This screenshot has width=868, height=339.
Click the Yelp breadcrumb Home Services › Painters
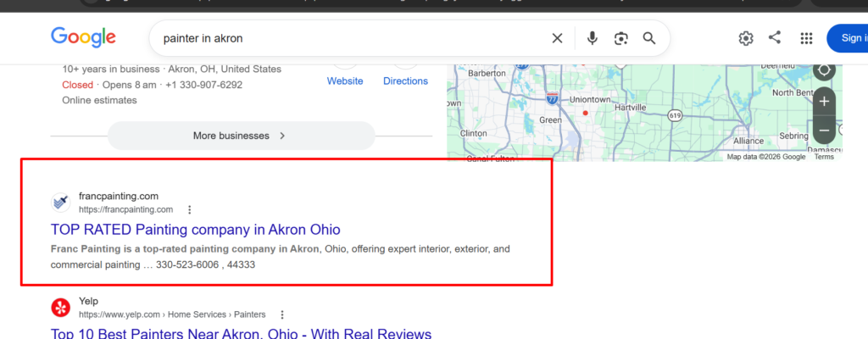[216, 314]
